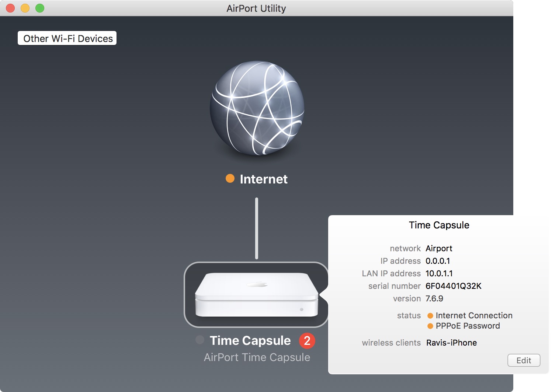
Task: Click the wireless clients field label
Action: (x=391, y=343)
